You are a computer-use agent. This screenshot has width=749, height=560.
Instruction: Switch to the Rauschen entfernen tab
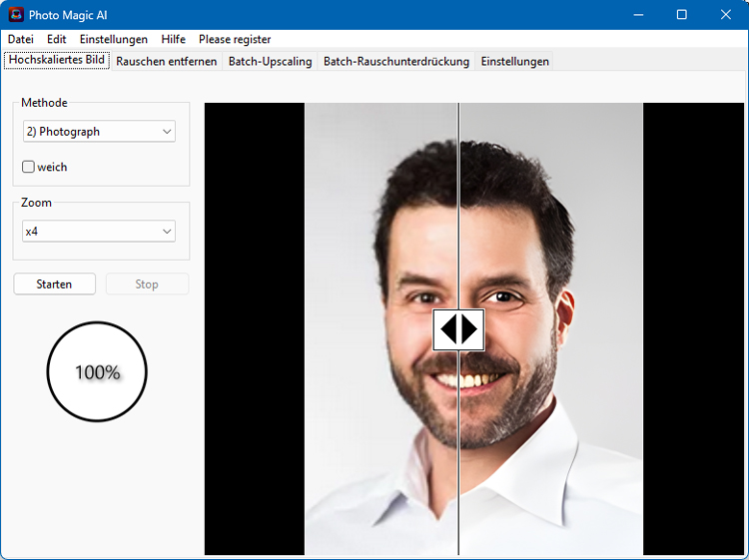[x=166, y=62]
